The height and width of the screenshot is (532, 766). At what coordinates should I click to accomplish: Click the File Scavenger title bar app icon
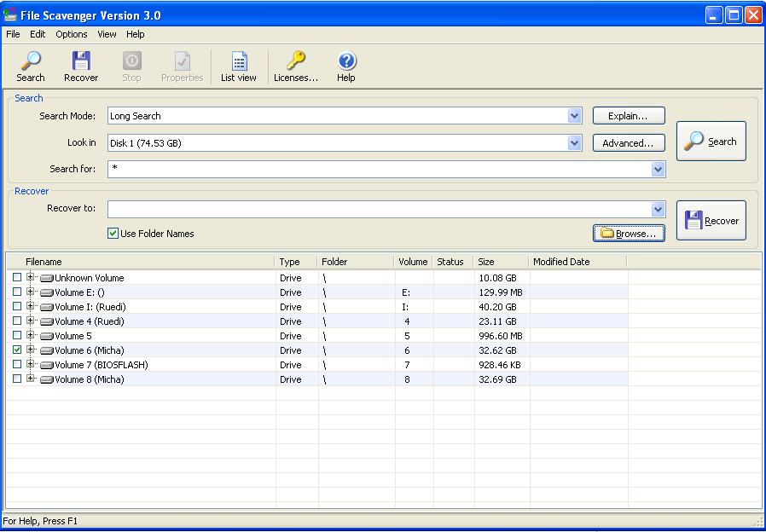point(9,15)
